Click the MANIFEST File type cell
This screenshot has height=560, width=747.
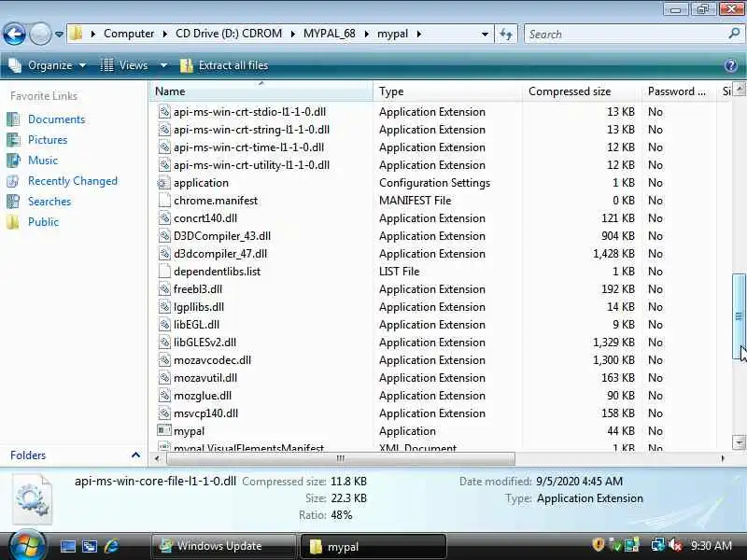point(415,201)
